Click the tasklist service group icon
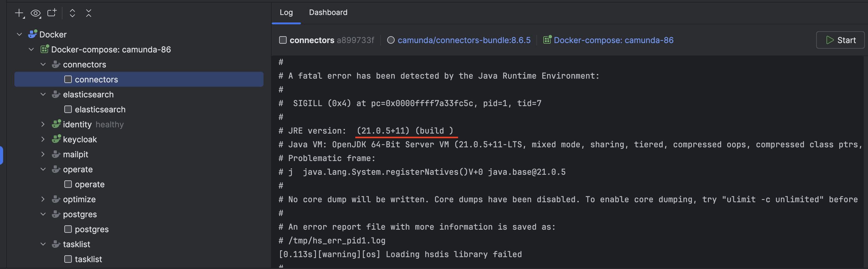Viewport: 868px width, 269px height. [x=56, y=244]
